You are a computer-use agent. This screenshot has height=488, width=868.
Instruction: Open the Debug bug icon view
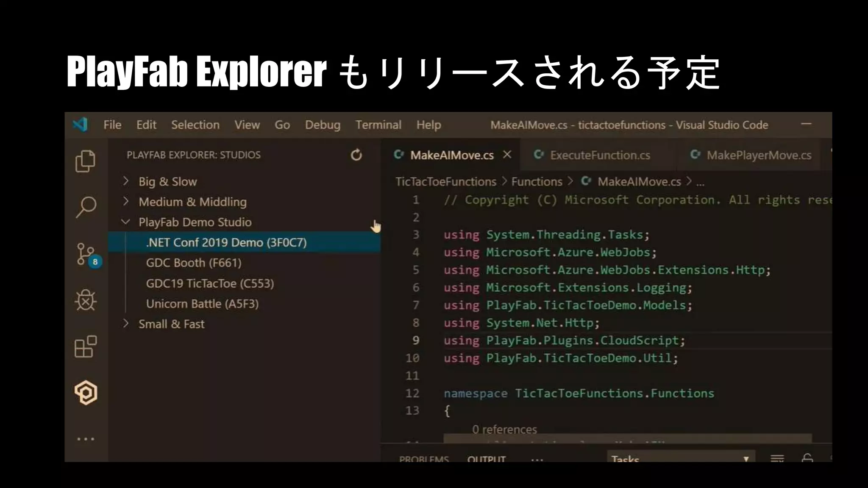coord(86,300)
